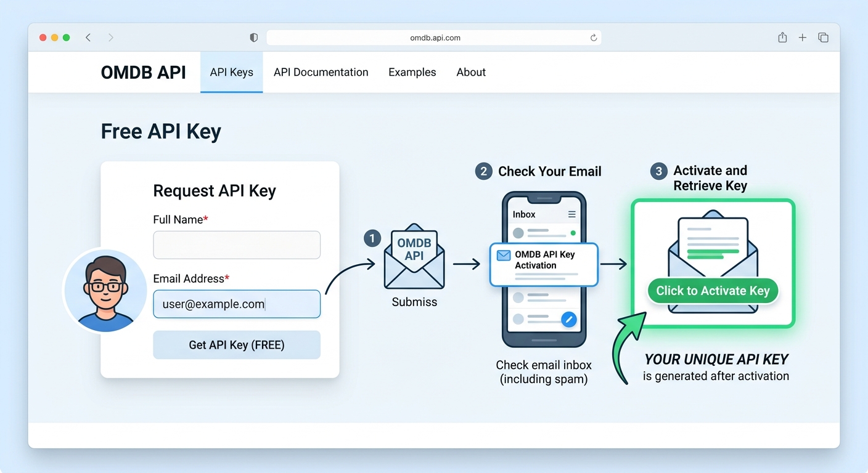The width and height of the screenshot is (868, 473).
Task: Click the blue checkmark badge on the phone
Action: (568, 320)
